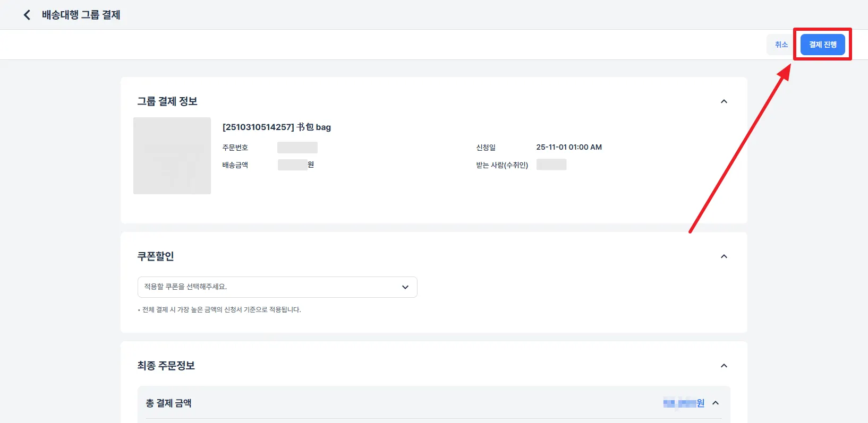This screenshot has height=423, width=868.
Task: Collapse the 쿠폰할인 section
Action: 724,256
